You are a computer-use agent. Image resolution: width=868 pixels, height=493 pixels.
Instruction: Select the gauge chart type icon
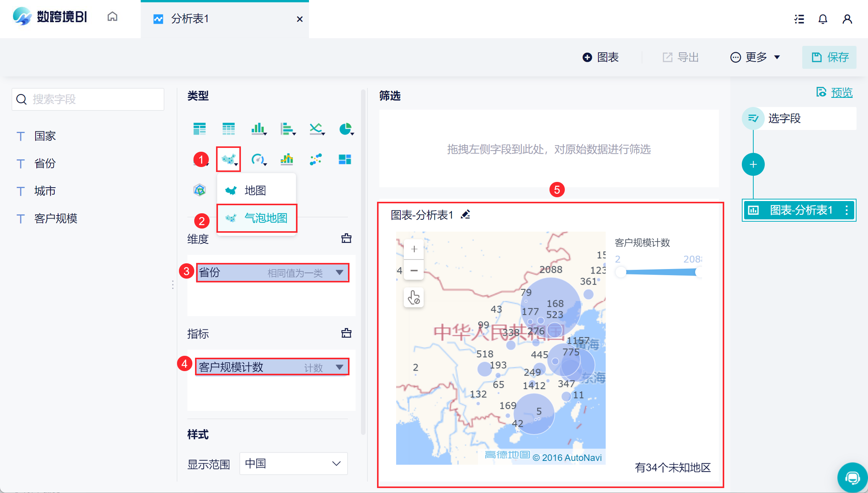coord(258,159)
